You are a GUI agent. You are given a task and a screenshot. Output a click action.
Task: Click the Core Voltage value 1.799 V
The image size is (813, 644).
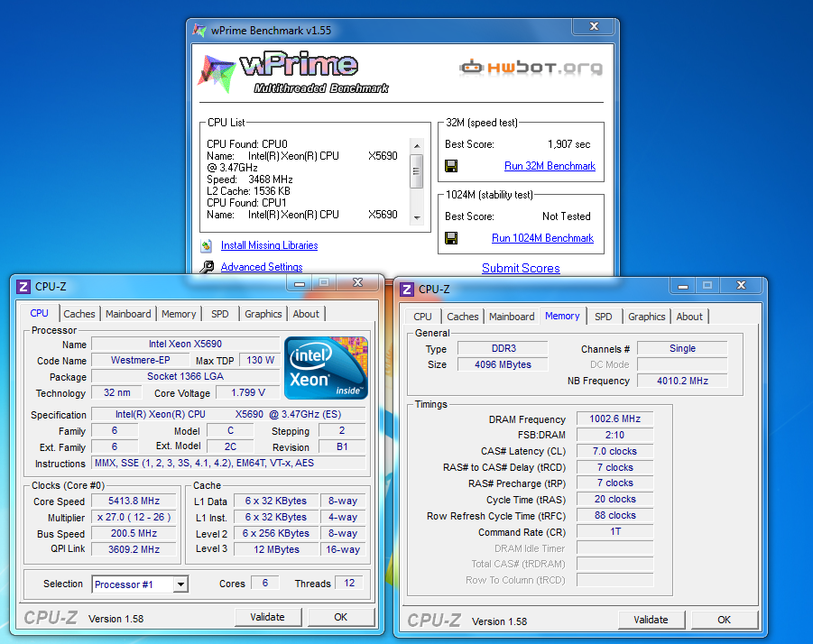click(x=248, y=392)
